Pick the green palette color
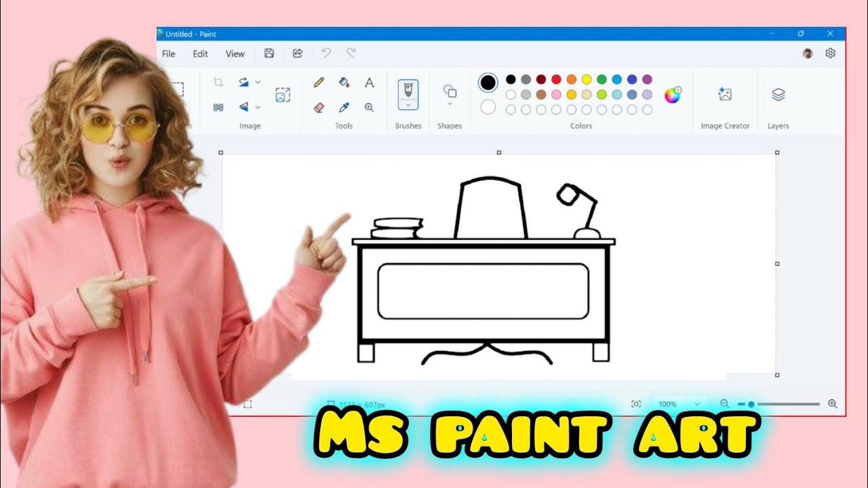Screen dimensions: 868x488 601,79
